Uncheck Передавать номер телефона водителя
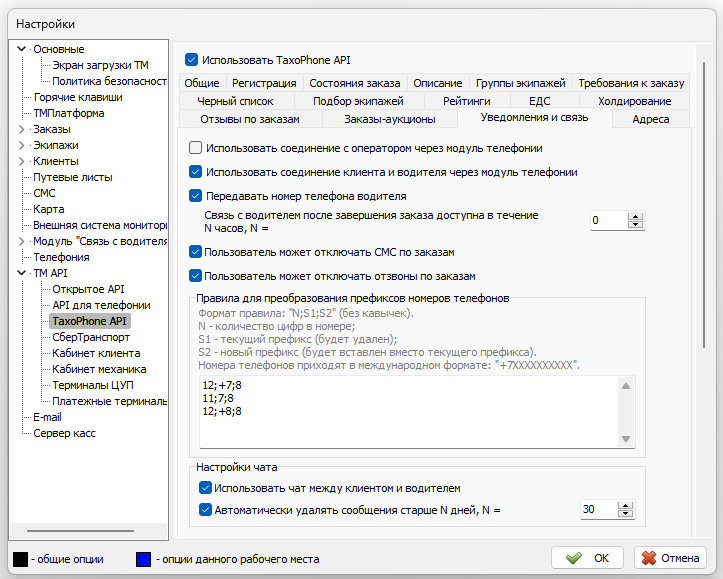723x579 pixels. pos(196,196)
